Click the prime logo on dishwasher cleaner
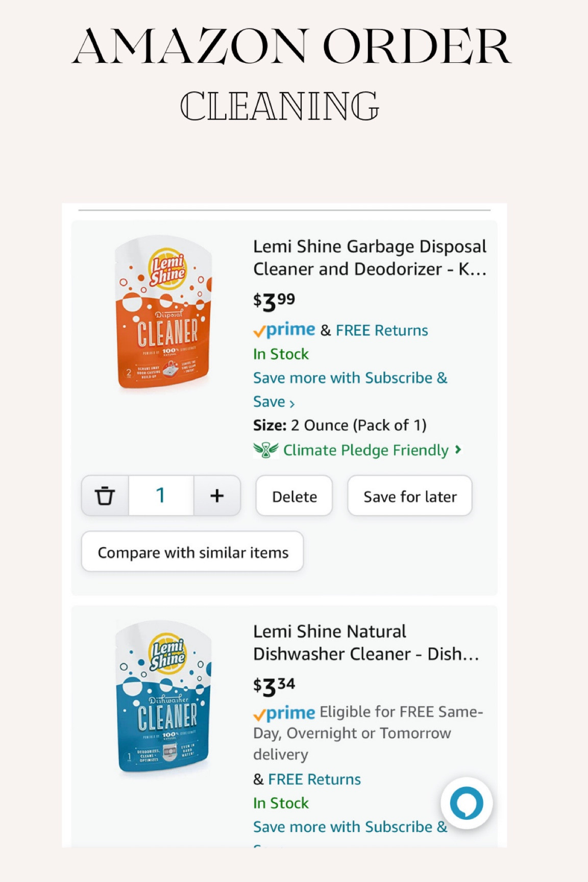Viewport: 588px width, 882px height. pos(285,713)
